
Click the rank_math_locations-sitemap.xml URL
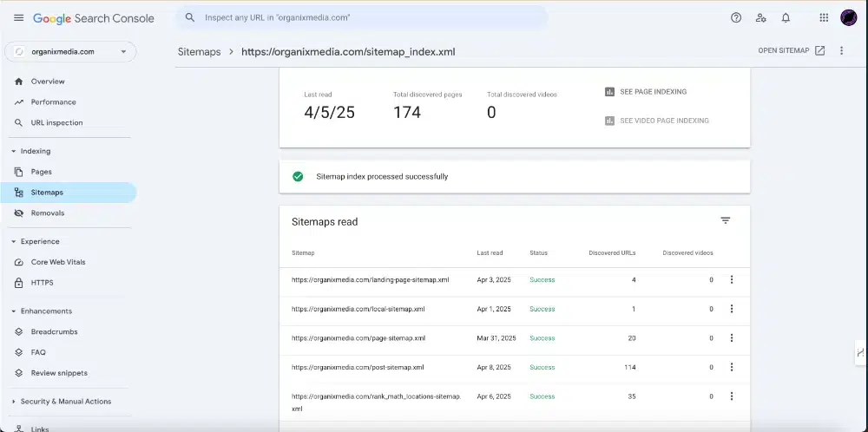pos(377,403)
